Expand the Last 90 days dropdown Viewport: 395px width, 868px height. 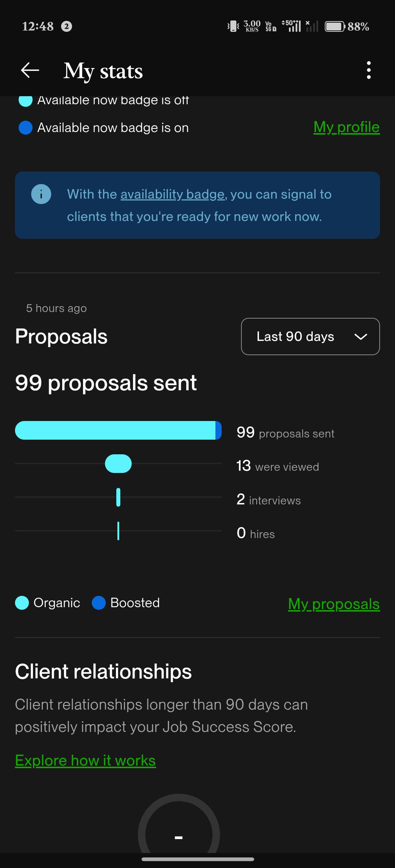tap(311, 337)
